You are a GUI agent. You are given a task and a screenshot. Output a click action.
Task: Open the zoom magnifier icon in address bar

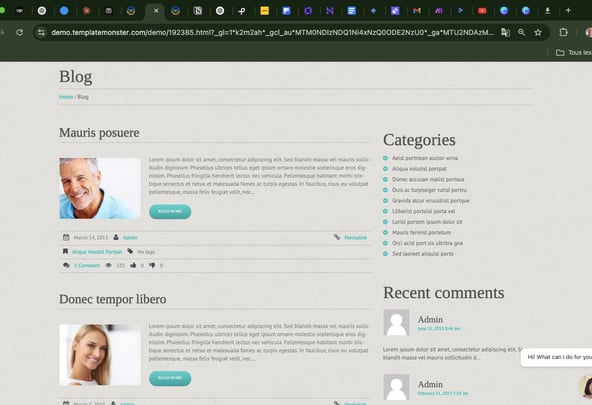pos(521,32)
